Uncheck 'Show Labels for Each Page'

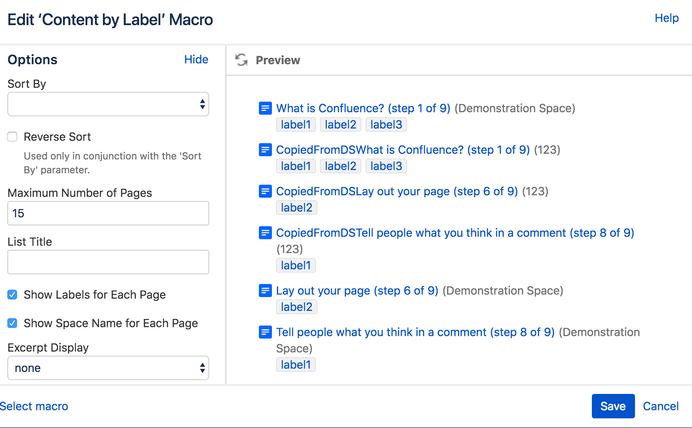coord(12,295)
